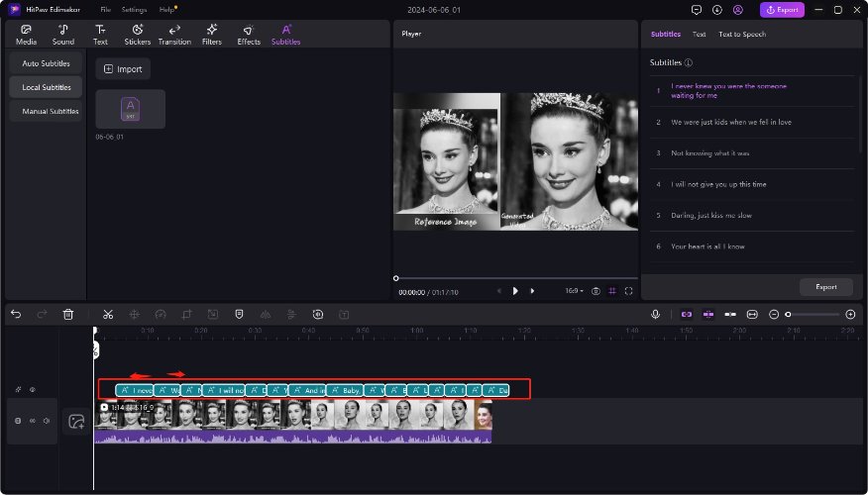The image size is (868, 495).
Task: Open the Sound panel
Action: click(63, 35)
